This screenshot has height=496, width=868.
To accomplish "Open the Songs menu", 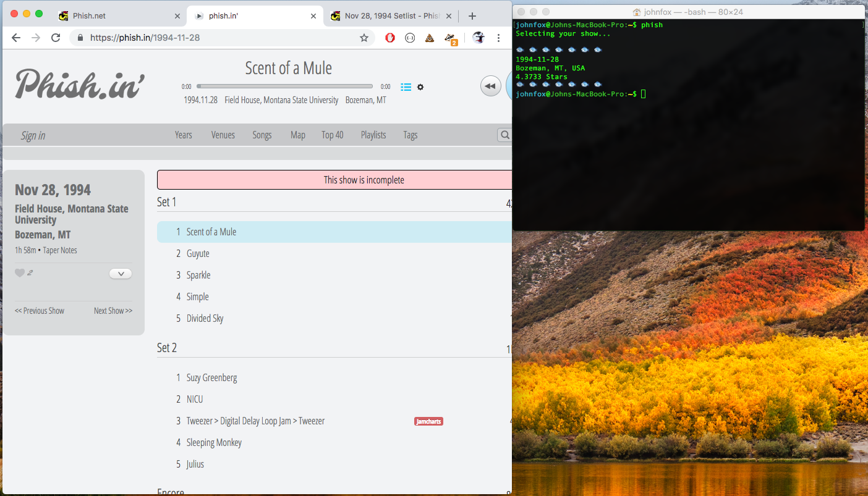I will [262, 135].
